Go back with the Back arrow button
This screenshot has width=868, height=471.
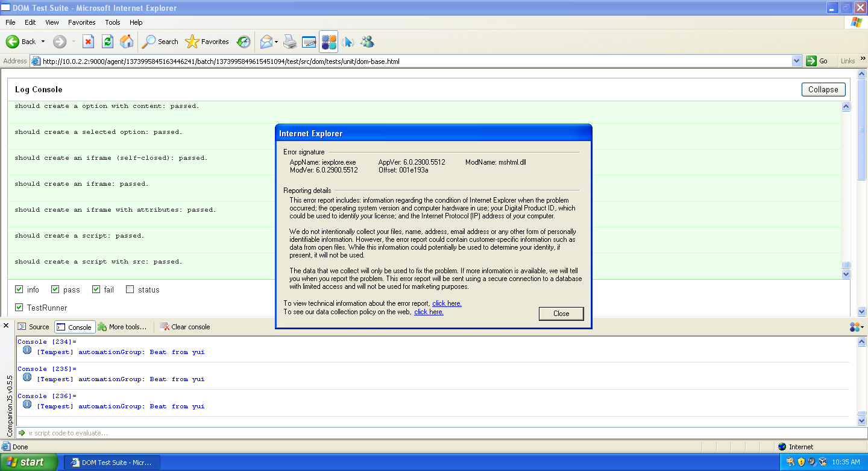click(20, 42)
